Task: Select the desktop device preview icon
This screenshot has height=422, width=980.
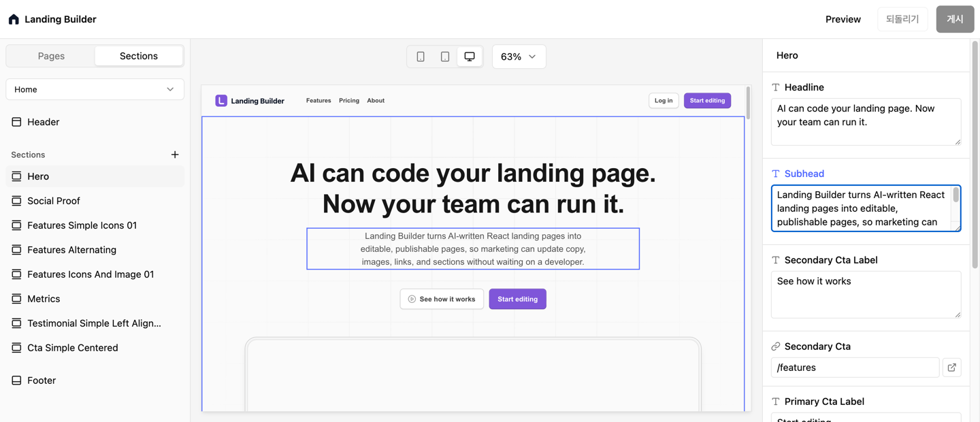Action: tap(470, 56)
